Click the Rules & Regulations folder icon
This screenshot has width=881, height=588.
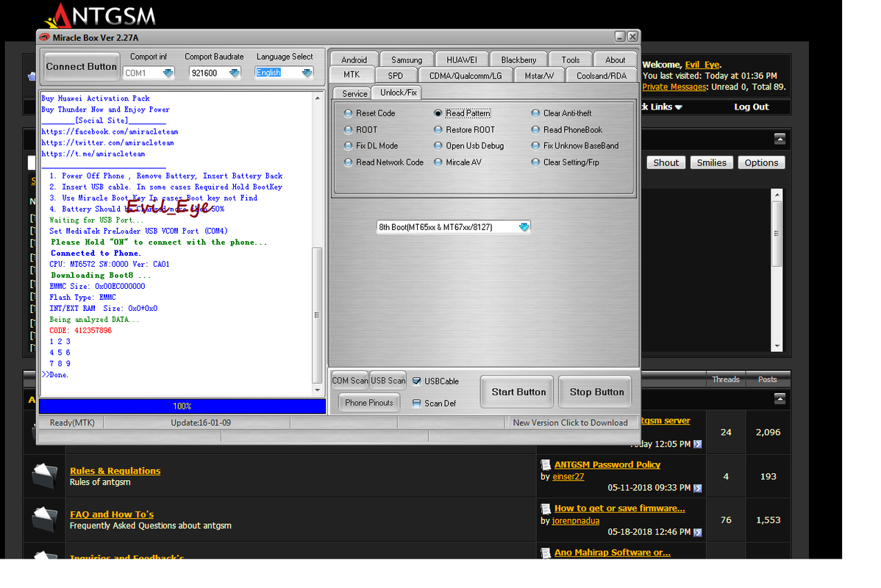click(44, 476)
